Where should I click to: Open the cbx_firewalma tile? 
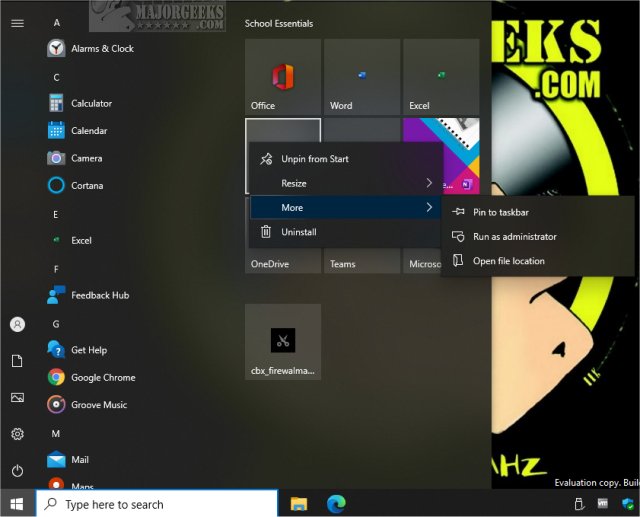click(x=283, y=342)
